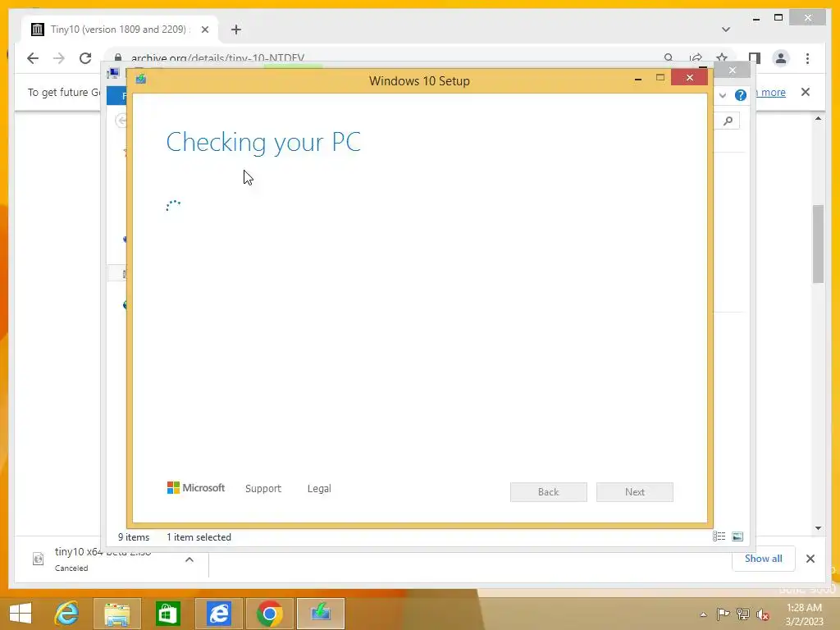Open the 'more' link in Chrome info bar
This screenshot has height=630, width=840.
pyautogui.click(x=773, y=92)
